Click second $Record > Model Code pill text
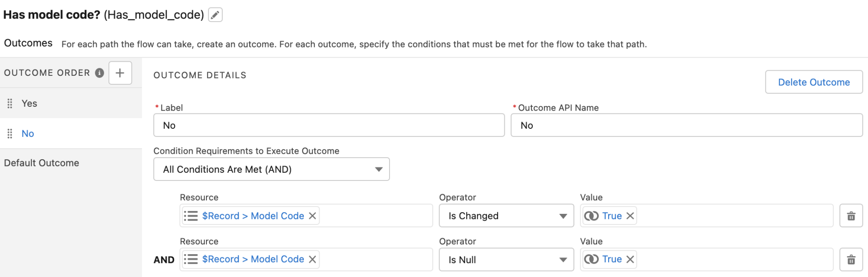Screen dimensions: 868x277 click(x=253, y=259)
